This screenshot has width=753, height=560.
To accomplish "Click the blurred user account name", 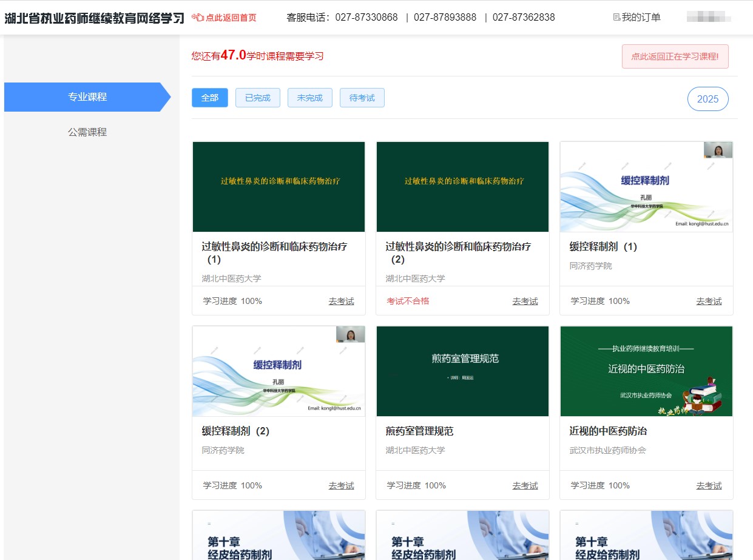I will pos(708,18).
